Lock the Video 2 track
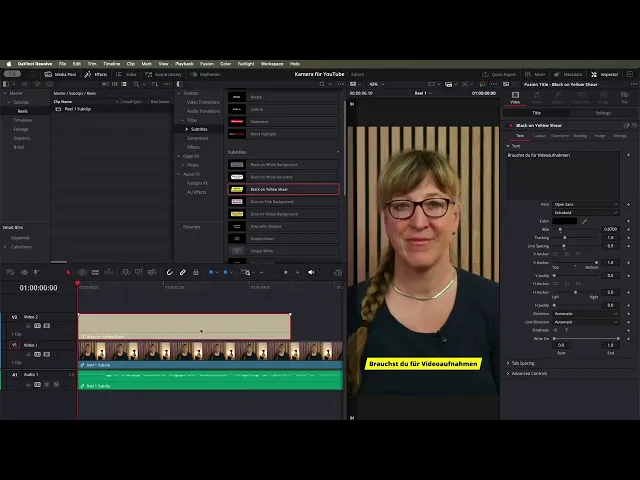Image resolution: width=640 pixels, height=480 pixels. (x=28, y=326)
